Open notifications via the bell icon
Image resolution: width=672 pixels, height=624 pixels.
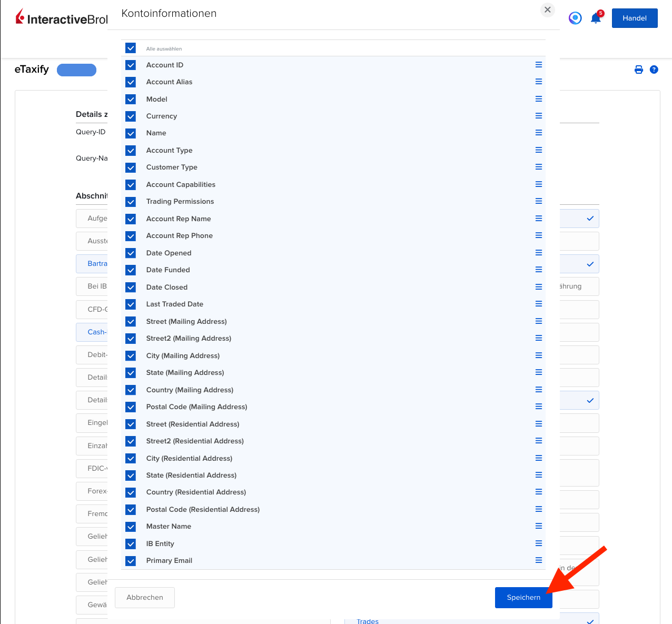click(x=596, y=17)
